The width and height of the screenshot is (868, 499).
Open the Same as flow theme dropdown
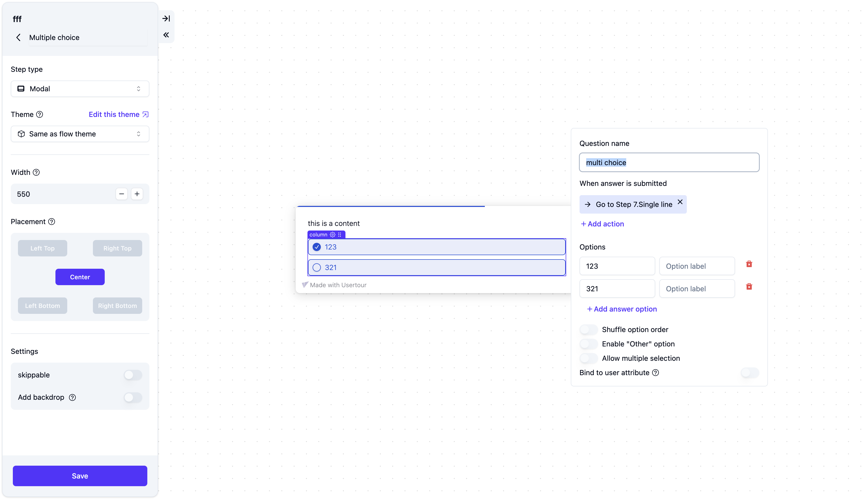(80, 134)
